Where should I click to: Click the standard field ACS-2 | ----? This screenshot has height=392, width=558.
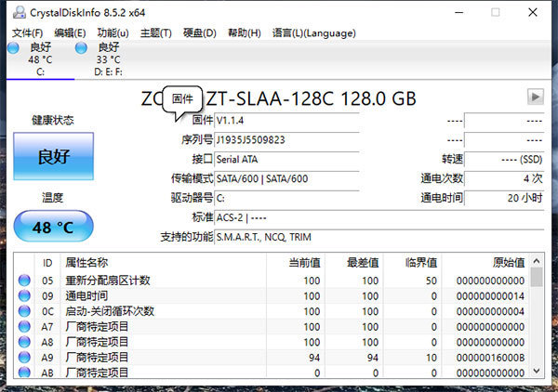click(x=379, y=217)
